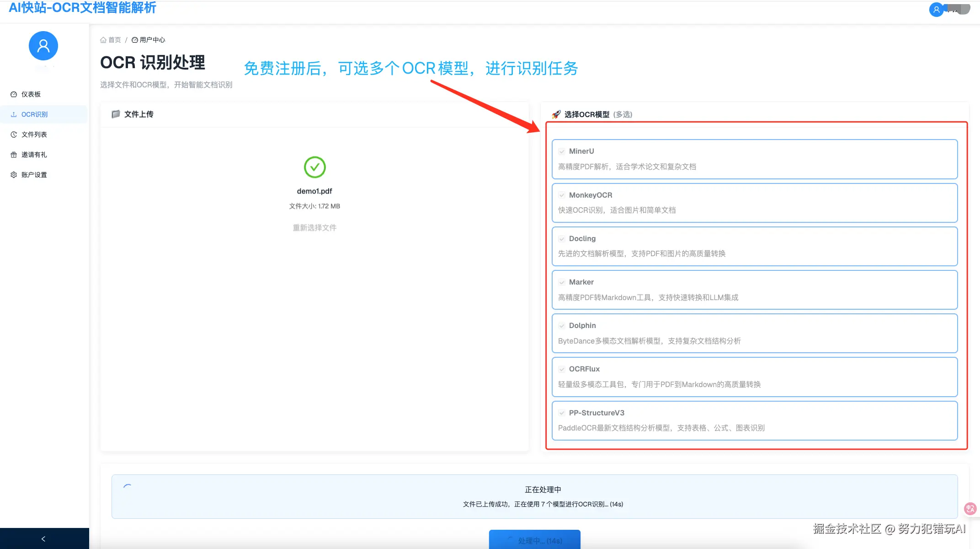Viewport: 980px width, 549px height.
Task: Uncheck the PP-StructureV3 model
Action: pos(562,413)
